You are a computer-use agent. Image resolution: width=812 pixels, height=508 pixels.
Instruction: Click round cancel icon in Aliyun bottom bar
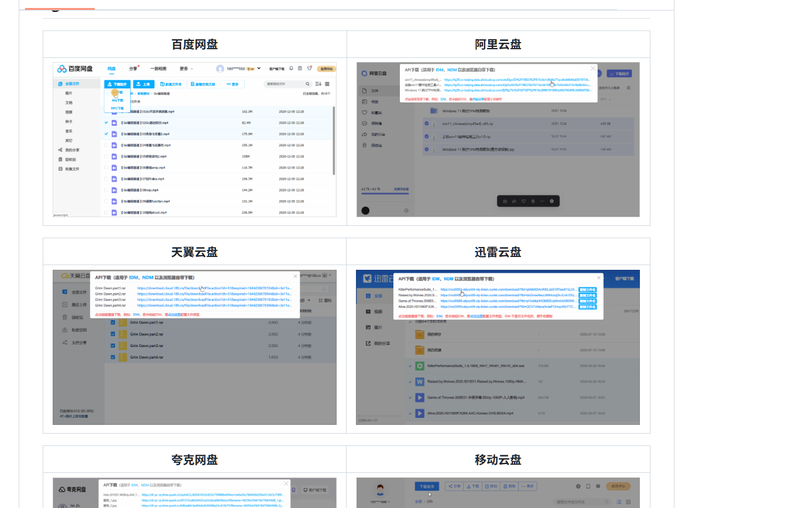[551, 201]
